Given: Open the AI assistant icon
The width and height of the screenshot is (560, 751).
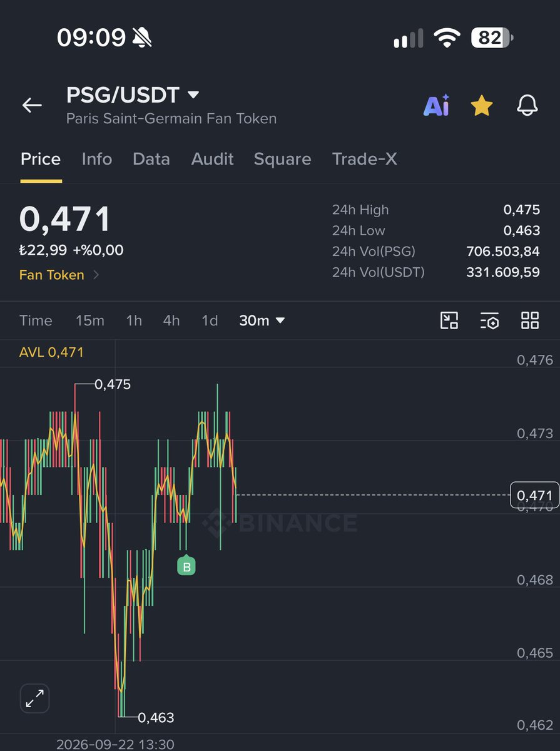Looking at the screenshot, I should pyautogui.click(x=436, y=106).
